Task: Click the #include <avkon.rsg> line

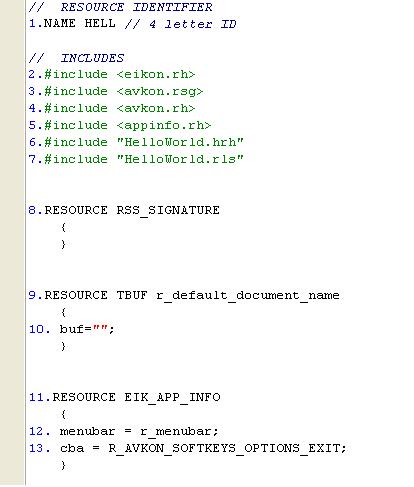Action: coord(116,91)
